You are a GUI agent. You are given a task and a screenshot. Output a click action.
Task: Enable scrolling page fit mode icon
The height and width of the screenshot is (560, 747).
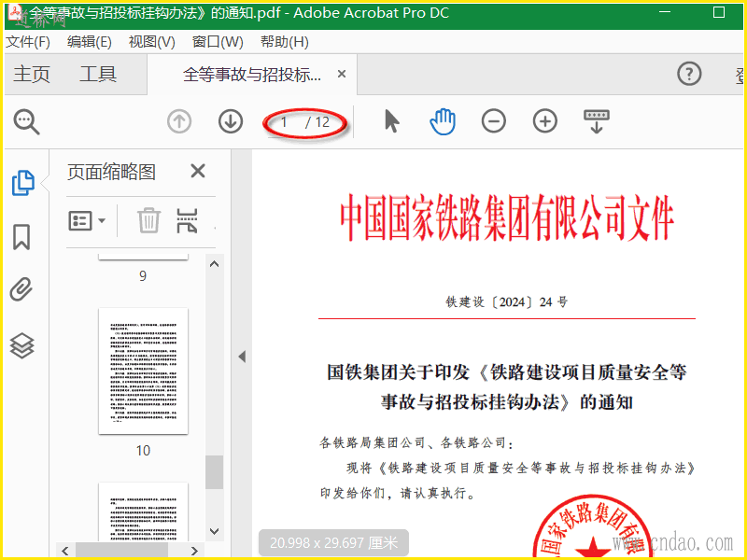[597, 121]
